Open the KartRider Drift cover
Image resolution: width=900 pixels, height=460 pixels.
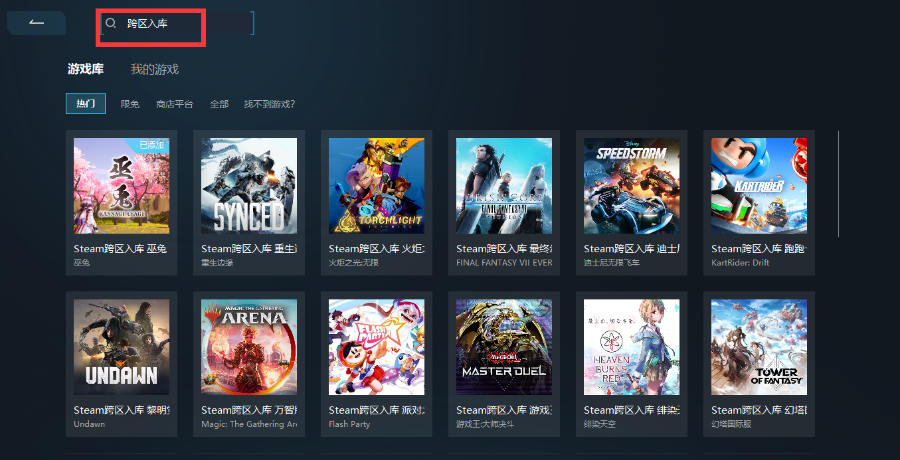pos(759,185)
